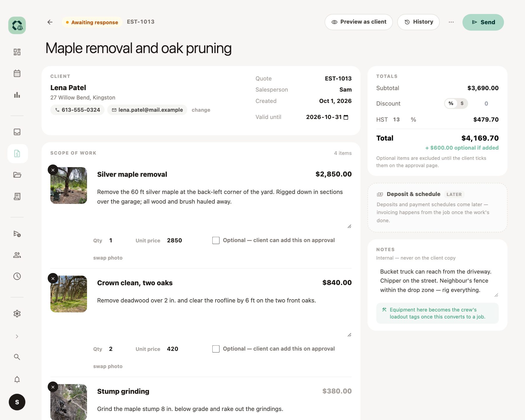Click the change client link

point(201,110)
